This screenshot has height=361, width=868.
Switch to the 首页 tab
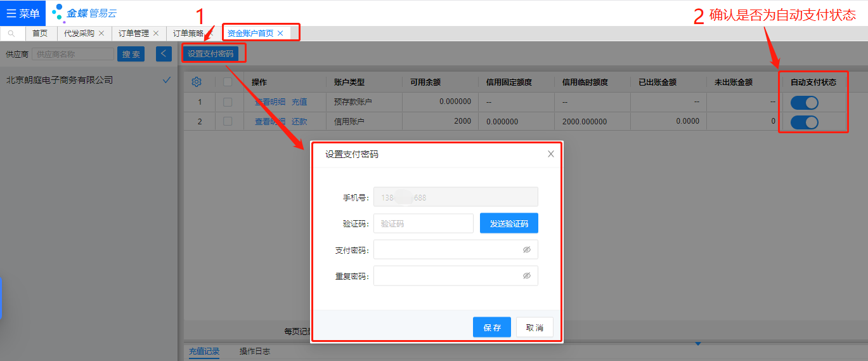(40, 34)
